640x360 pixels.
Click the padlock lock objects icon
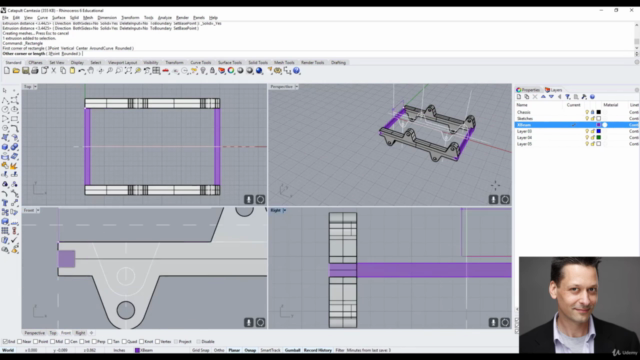(x=212, y=71)
